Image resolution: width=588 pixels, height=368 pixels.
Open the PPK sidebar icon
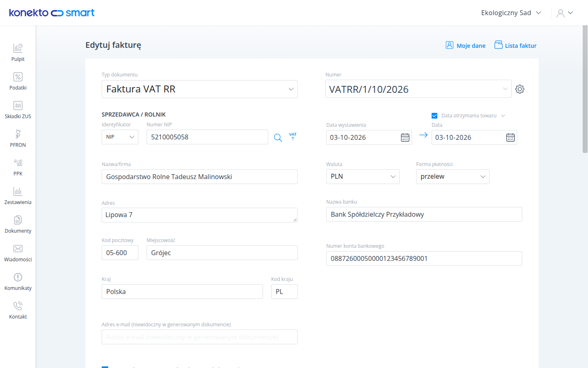(18, 163)
